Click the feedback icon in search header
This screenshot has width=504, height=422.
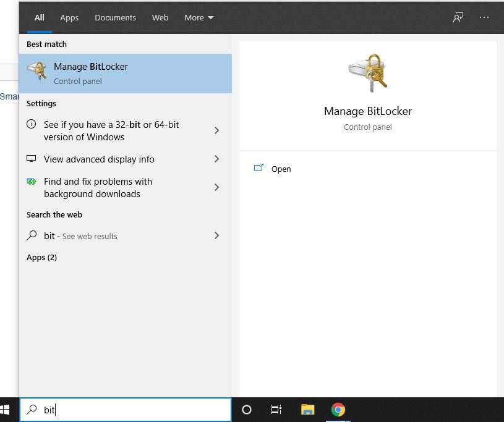point(458,17)
